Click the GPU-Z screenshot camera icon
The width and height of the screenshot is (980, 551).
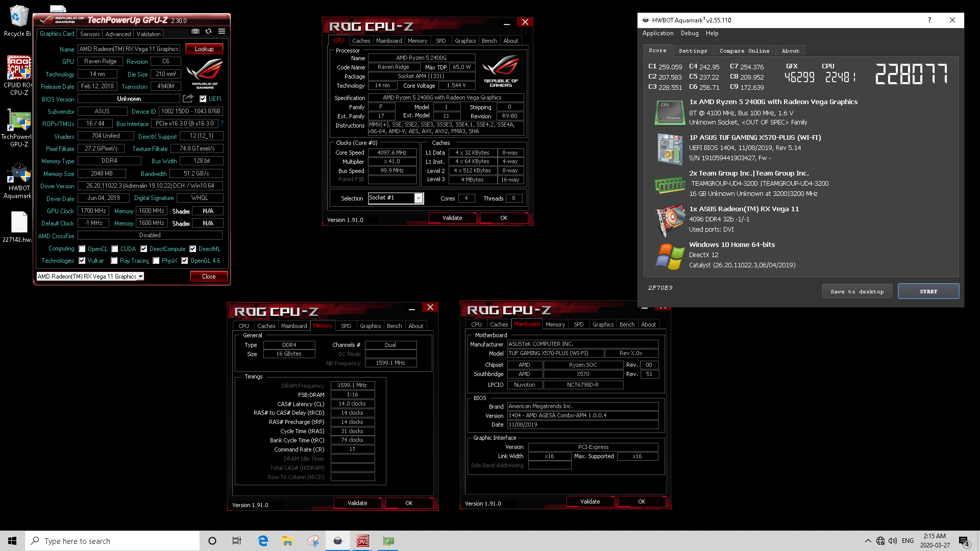point(195,32)
